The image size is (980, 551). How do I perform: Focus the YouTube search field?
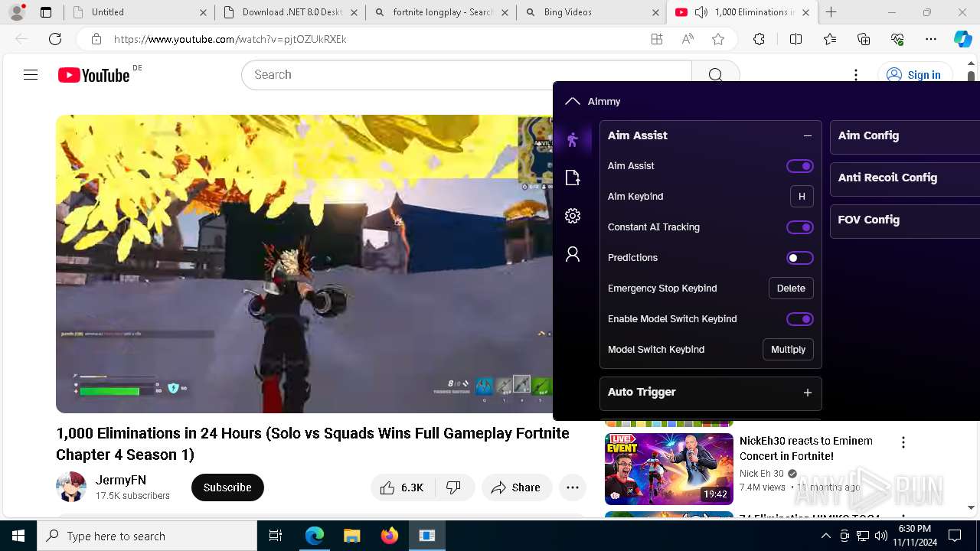coord(467,75)
